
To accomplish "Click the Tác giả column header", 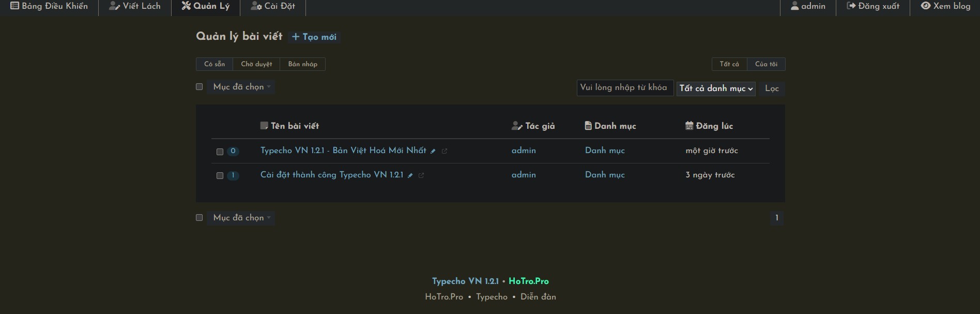I will [x=533, y=126].
